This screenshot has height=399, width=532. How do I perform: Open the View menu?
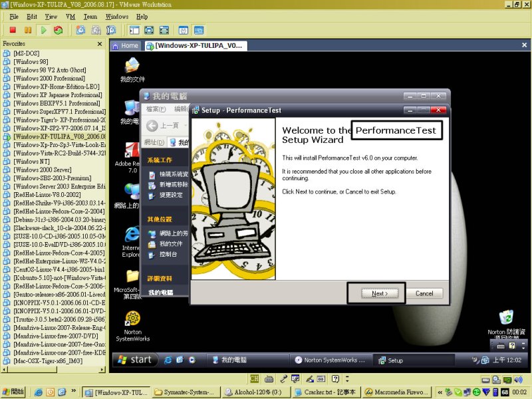pos(51,17)
